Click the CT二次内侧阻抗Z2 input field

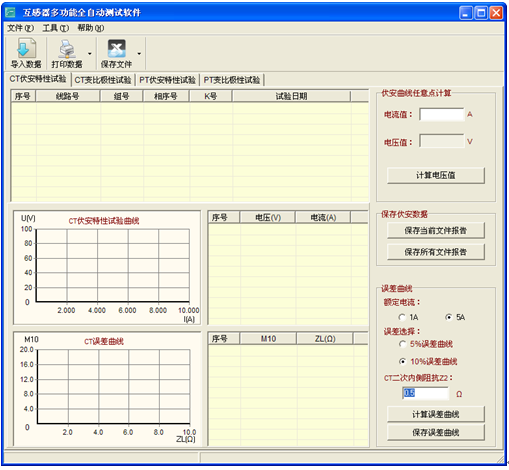coord(425,393)
